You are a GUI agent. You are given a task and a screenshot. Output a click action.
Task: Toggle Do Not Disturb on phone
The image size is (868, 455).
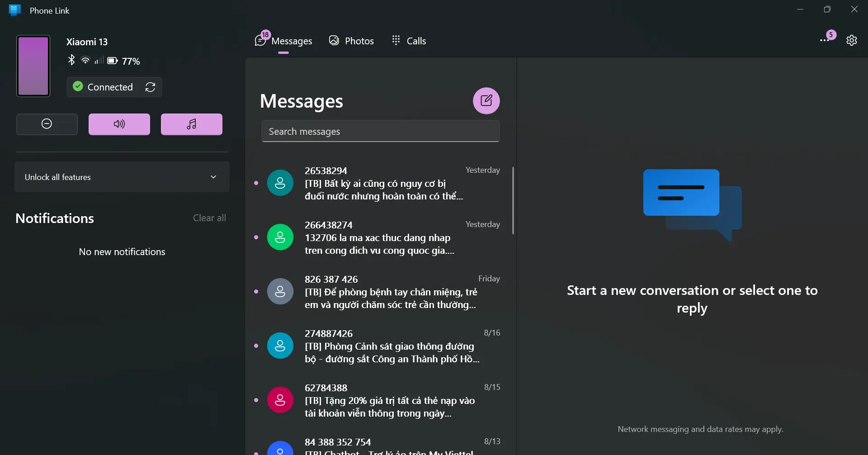pos(47,124)
